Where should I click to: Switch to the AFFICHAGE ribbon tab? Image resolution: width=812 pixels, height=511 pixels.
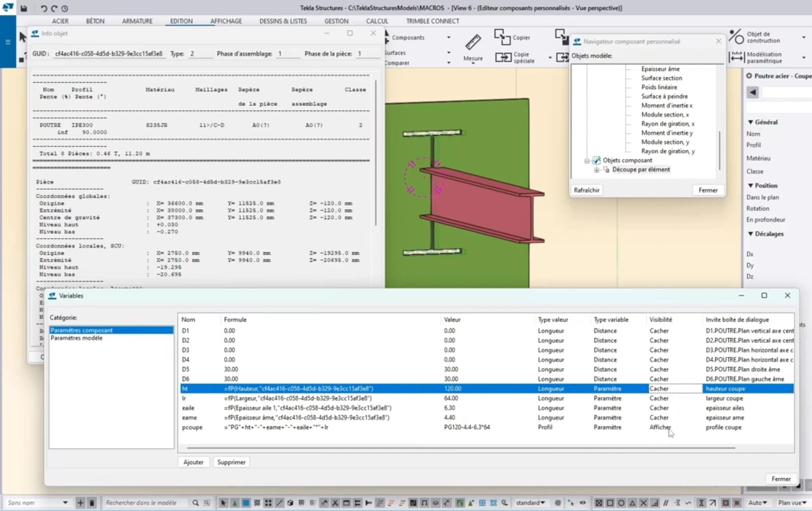tap(226, 21)
